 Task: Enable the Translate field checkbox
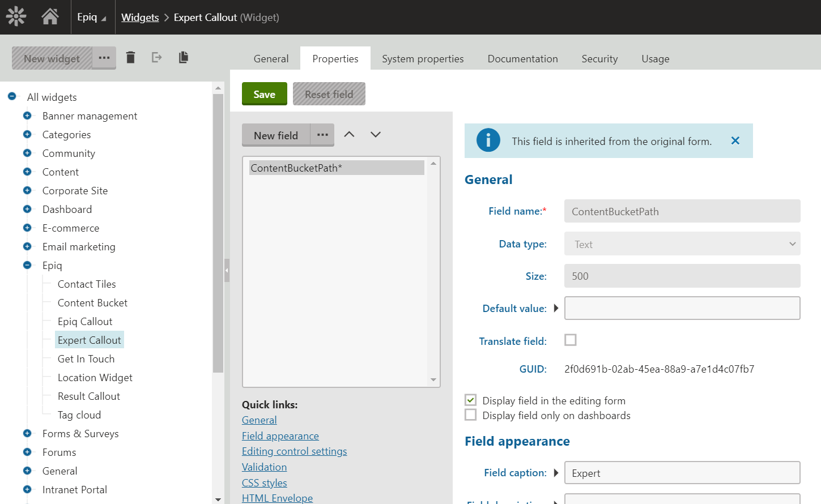(x=570, y=340)
